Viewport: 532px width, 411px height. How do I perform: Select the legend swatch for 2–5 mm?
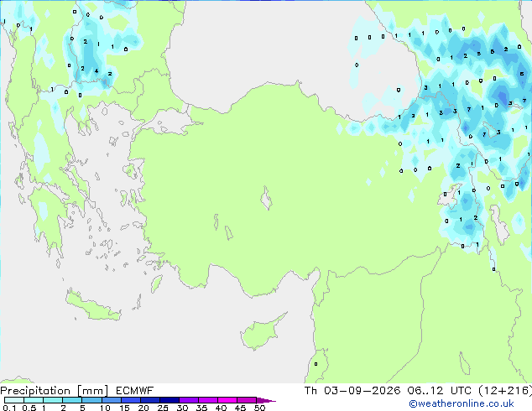72,400
